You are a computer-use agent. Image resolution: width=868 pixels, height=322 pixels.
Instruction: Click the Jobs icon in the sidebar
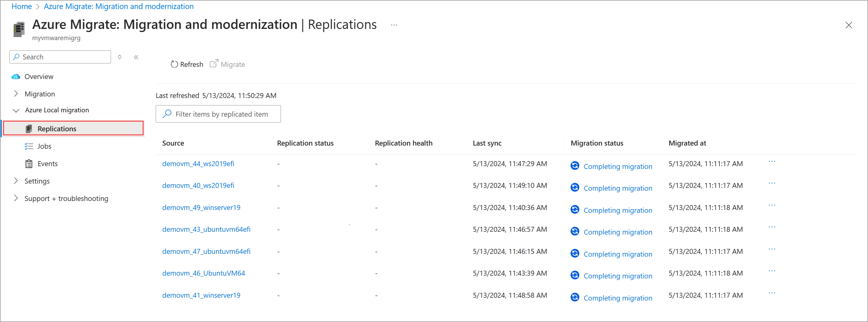click(x=29, y=146)
